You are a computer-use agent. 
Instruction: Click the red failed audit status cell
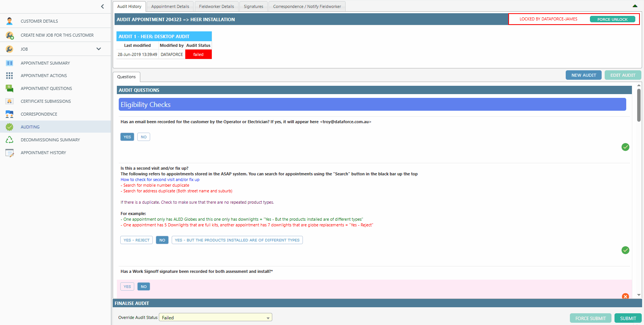click(199, 54)
